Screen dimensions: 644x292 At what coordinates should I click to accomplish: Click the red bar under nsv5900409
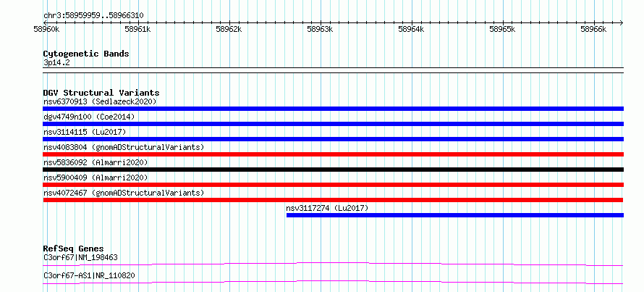[x=333, y=185]
